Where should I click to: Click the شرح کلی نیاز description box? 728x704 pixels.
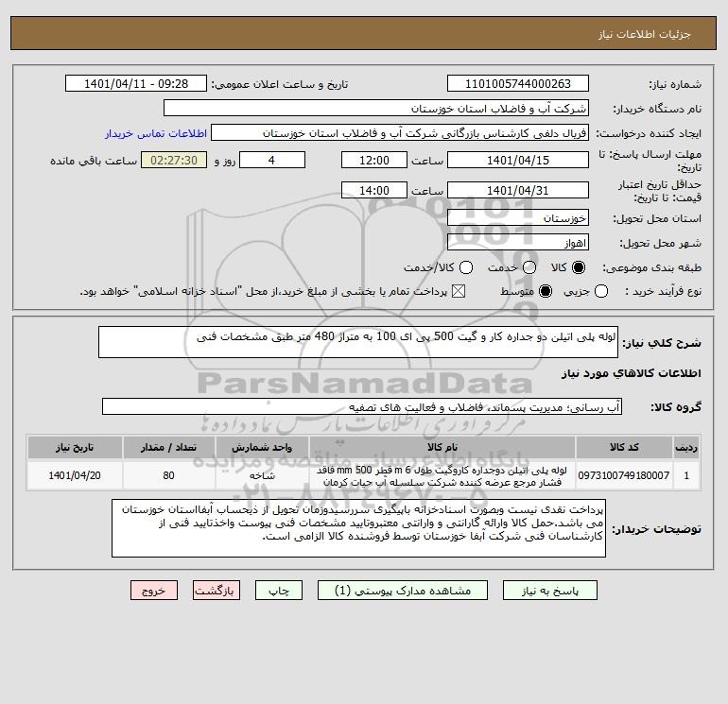[x=358, y=342]
